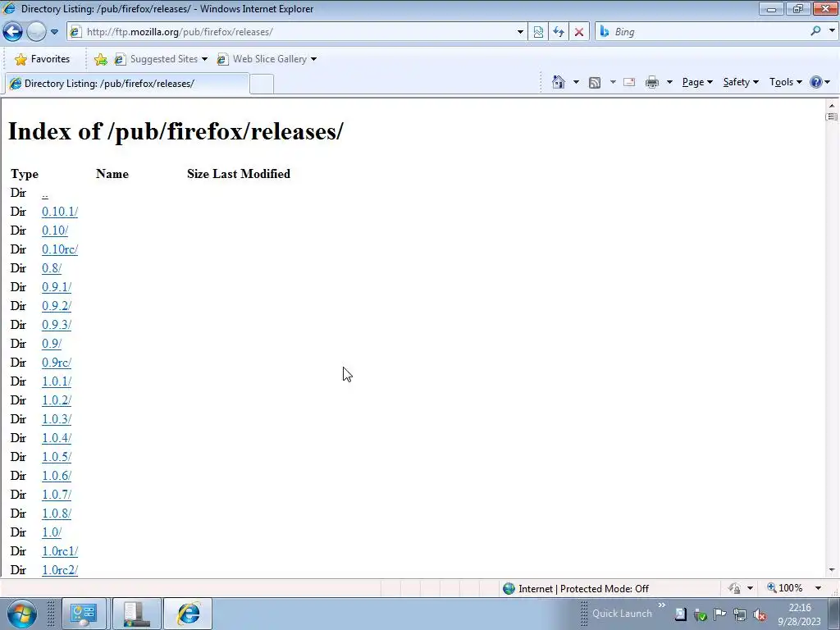Open the Safety menu

click(741, 82)
